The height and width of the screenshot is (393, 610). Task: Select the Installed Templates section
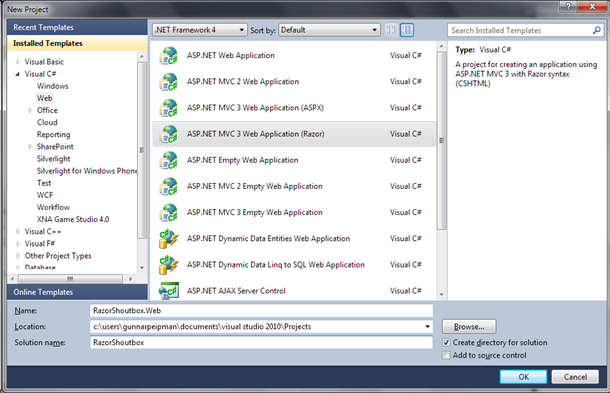click(x=77, y=43)
